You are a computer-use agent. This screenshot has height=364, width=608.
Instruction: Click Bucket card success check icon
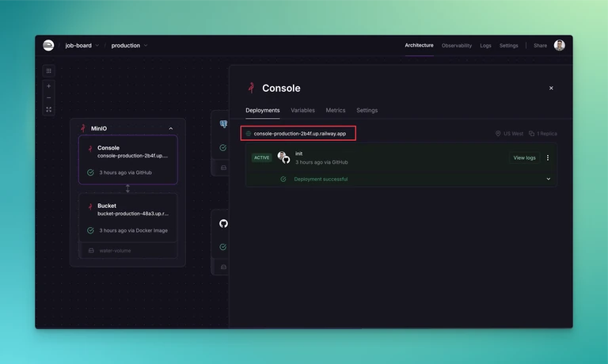pyautogui.click(x=90, y=230)
